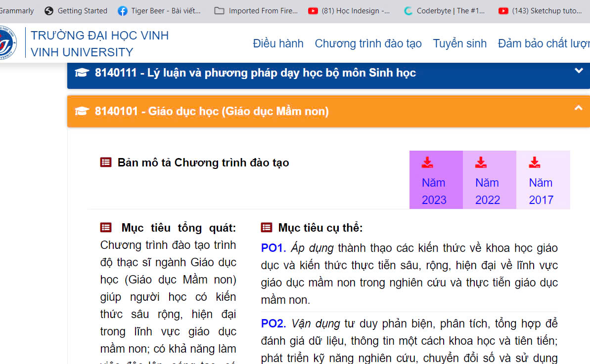
Task: Click the list icon beside Mục tiêu tổng quát
Action: click(x=106, y=227)
